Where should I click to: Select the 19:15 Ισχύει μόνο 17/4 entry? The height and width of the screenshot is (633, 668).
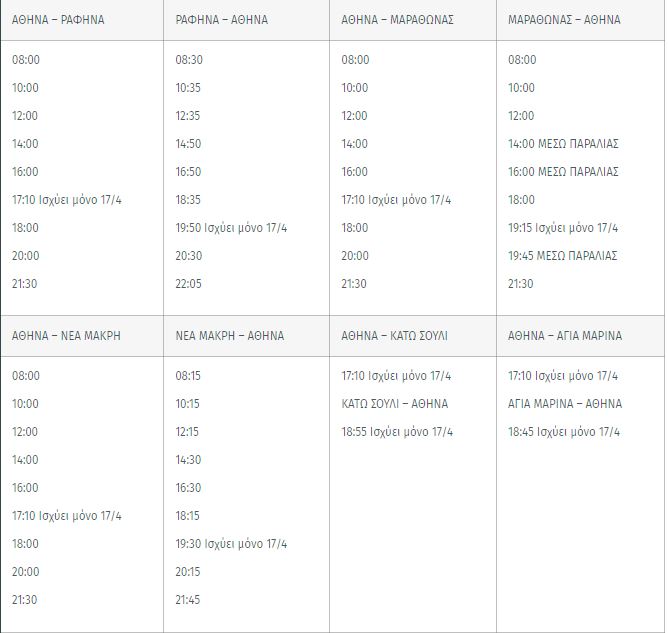tap(563, 228)
